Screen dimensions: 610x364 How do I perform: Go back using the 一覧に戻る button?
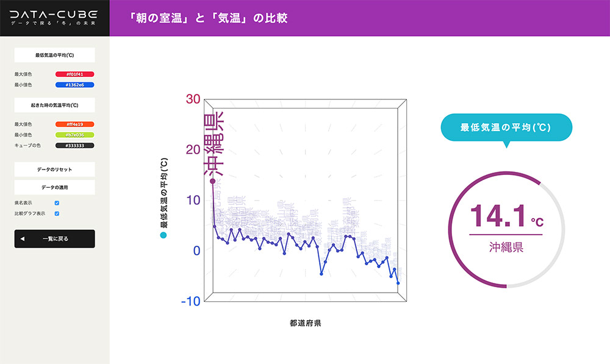click(x=54, y=239)
